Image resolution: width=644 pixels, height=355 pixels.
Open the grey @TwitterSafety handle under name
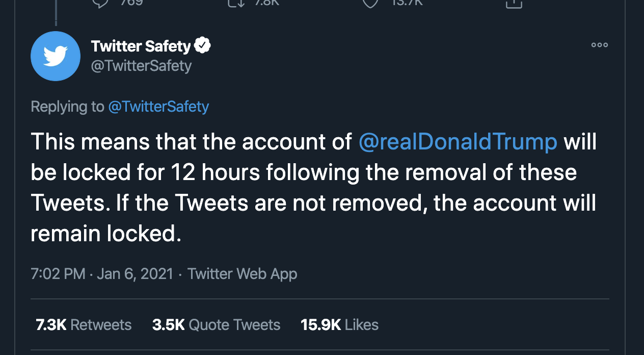pyautogui.click(x=141, y=66)
